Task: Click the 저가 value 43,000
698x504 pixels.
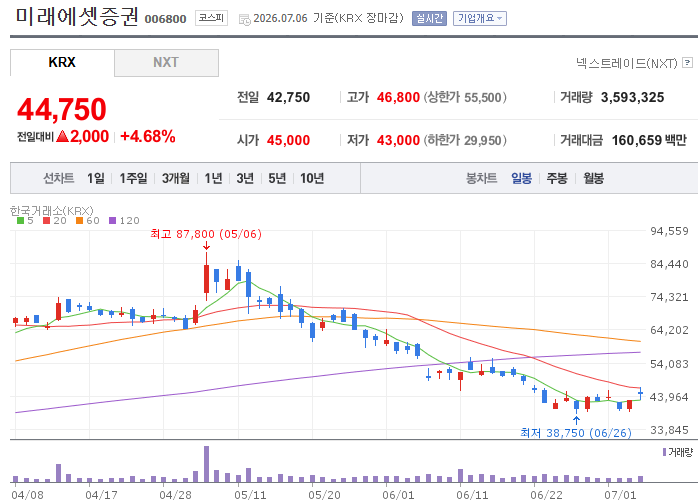Action: (398, 140)
